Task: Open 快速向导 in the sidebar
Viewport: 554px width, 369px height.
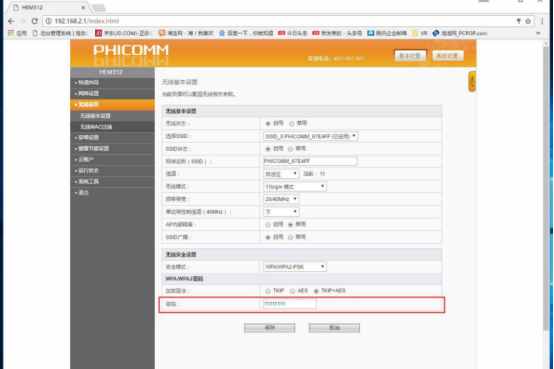Action: click(x=112, y=82)
